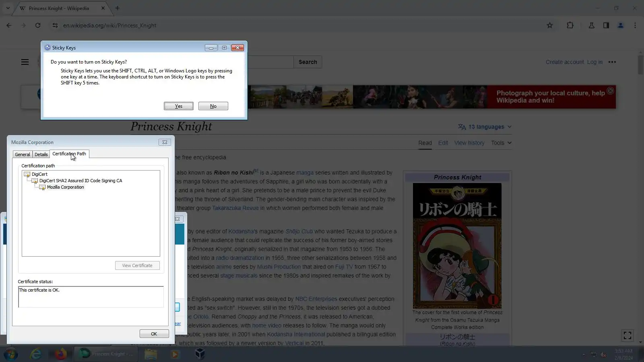The width and height of the screenshot is (644, 362).
Task: Open the taskbar clock and date
Action: 623,354
